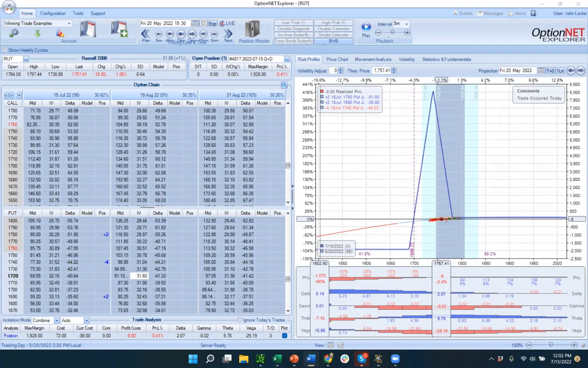Screen dimensions: 588x368
Task: Select the BWB strategy button
Action: 333,41
